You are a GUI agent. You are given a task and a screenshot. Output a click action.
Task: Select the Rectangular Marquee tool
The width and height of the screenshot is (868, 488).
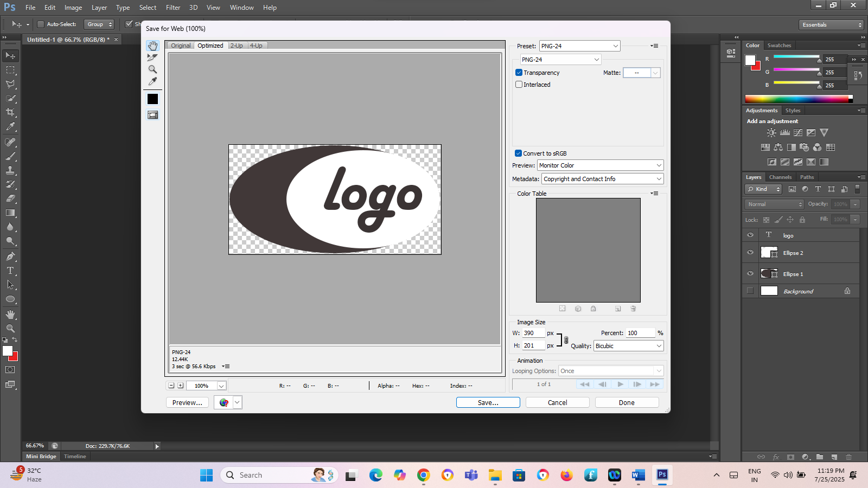[x=10, y=70]
